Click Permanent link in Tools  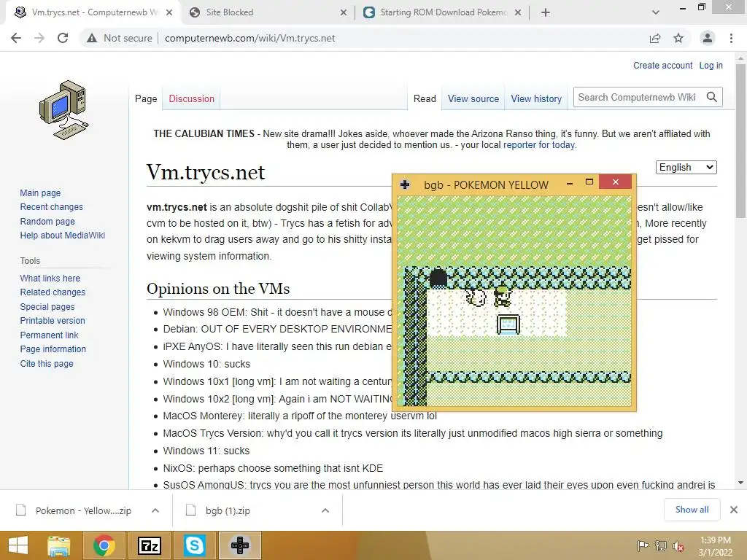[49, 335]
